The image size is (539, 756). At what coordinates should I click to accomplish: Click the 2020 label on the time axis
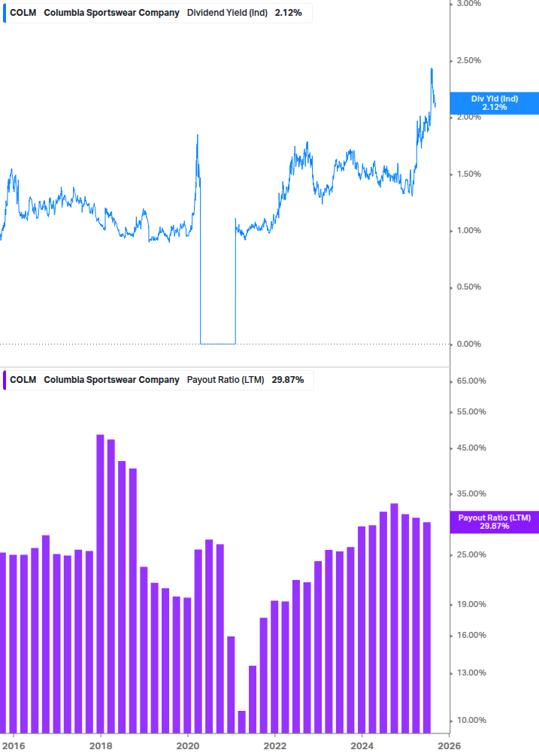pyautogui.click(x=188, y=746)
